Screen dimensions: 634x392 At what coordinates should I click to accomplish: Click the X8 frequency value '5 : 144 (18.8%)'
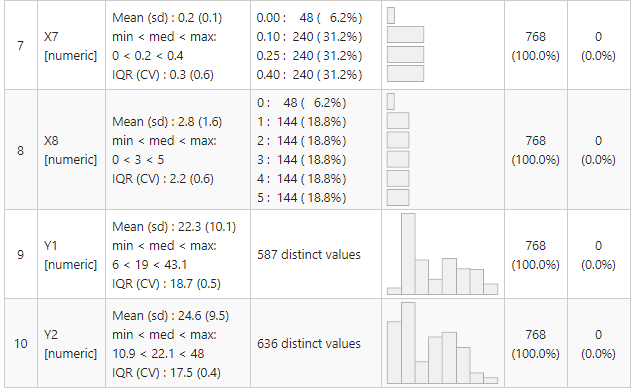coord(302,198)
